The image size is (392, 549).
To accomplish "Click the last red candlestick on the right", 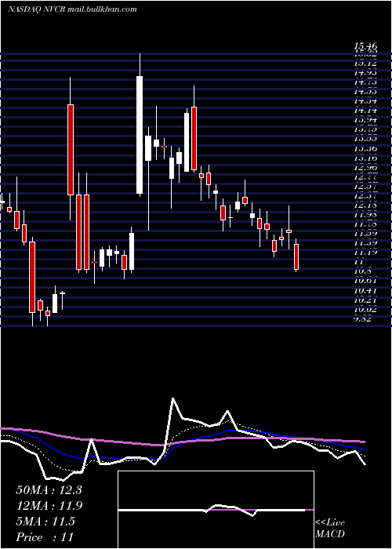I will tap(296, 257).
